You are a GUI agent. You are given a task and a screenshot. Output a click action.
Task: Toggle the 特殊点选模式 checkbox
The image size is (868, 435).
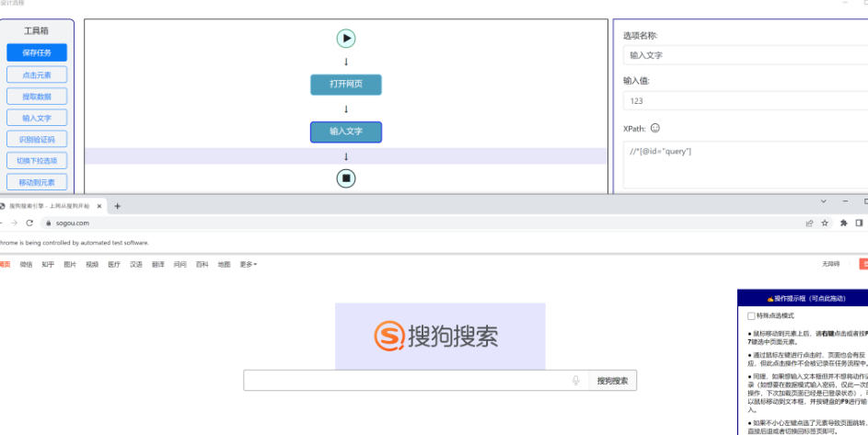(751, 316)
